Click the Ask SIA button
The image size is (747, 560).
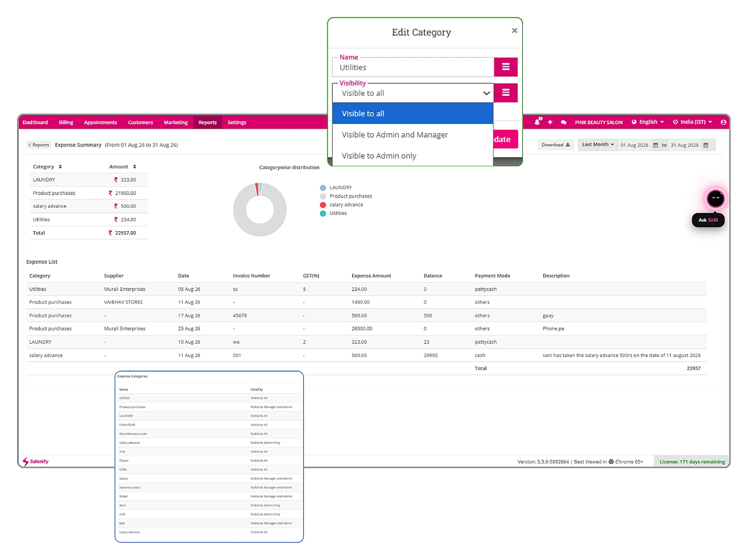pos(708,220)
